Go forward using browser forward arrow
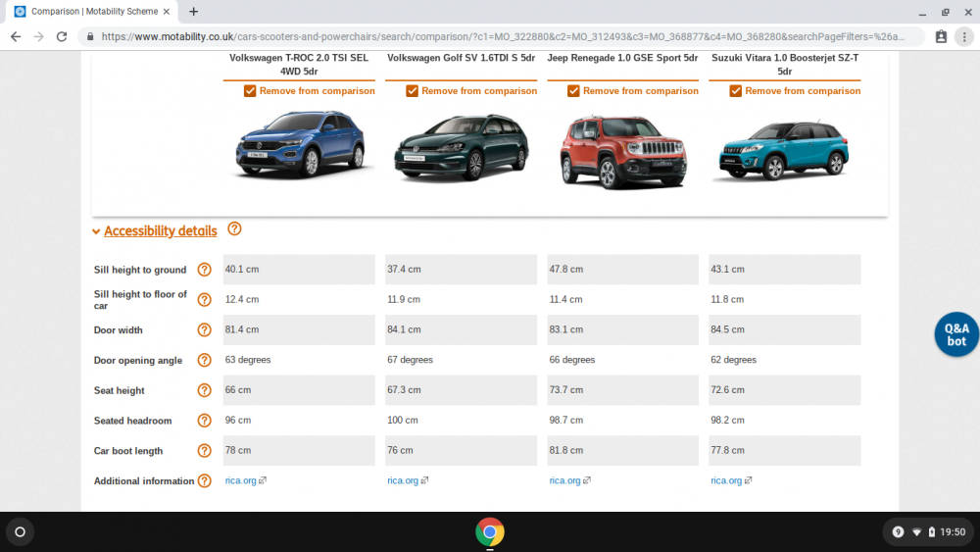The image size is (980, 552). 39,37
